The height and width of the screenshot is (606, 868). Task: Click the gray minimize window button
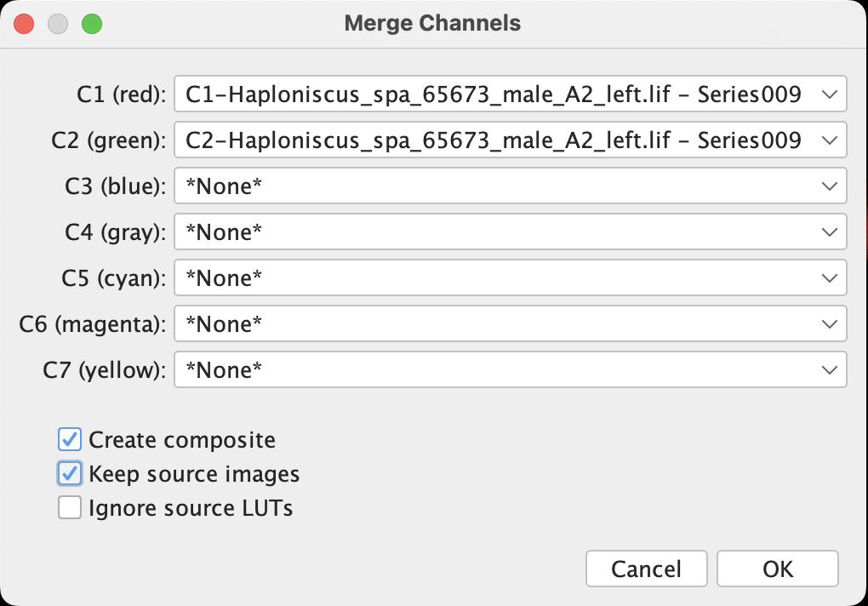pos(58,24)
